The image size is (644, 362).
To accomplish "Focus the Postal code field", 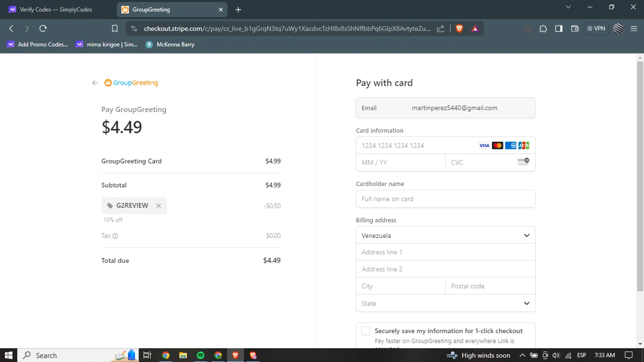I will (x=490, y=286).
